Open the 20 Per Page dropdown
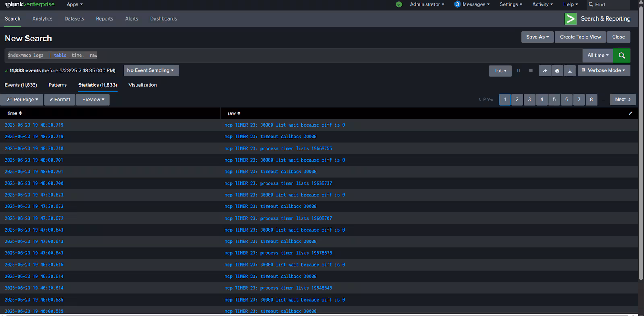This screenshot has height=316, width=644. 22,100
